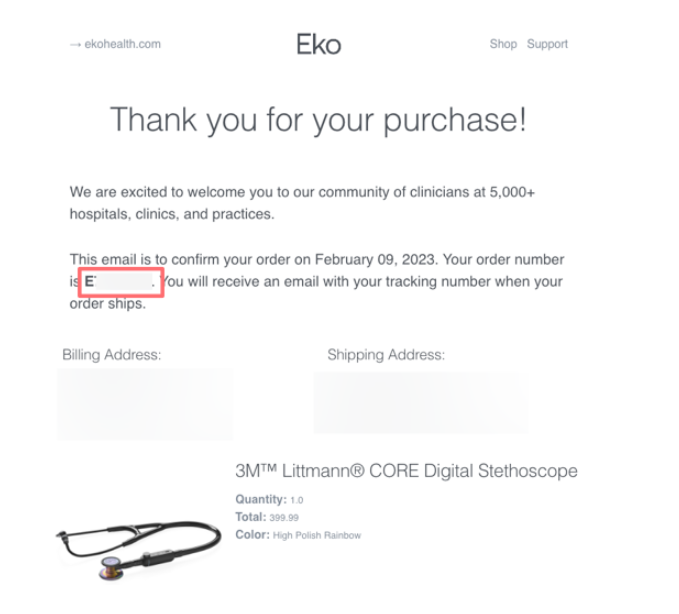Open the Support link
The image size is (679, 614).
[x=547, y=44]
